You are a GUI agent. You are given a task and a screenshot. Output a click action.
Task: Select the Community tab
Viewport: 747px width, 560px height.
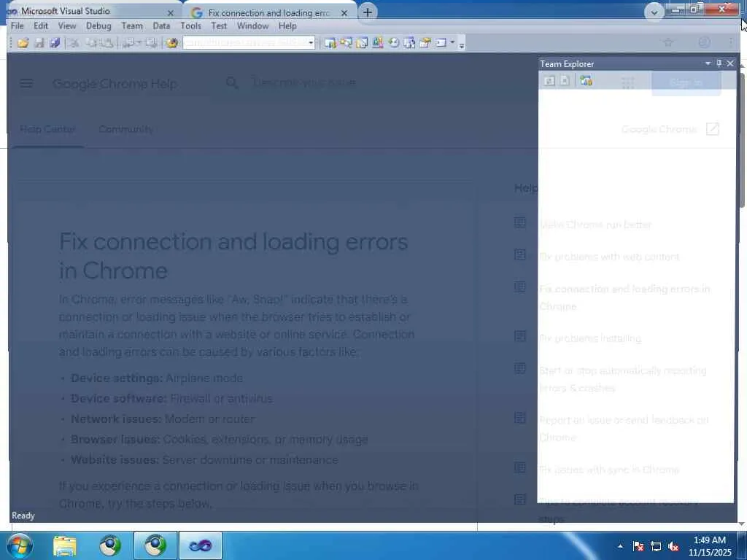pyautogui.click(x=125, y=129)
